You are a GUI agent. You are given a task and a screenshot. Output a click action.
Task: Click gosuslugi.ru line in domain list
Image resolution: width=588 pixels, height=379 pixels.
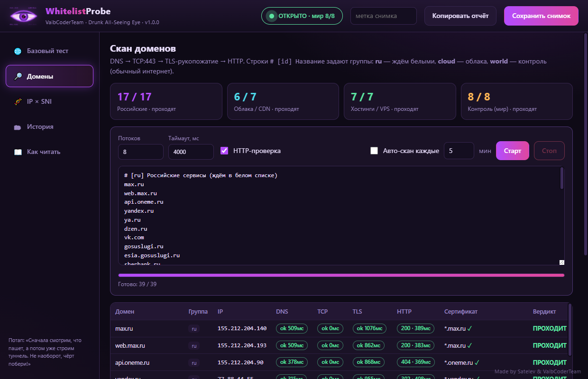coord(144,246)
